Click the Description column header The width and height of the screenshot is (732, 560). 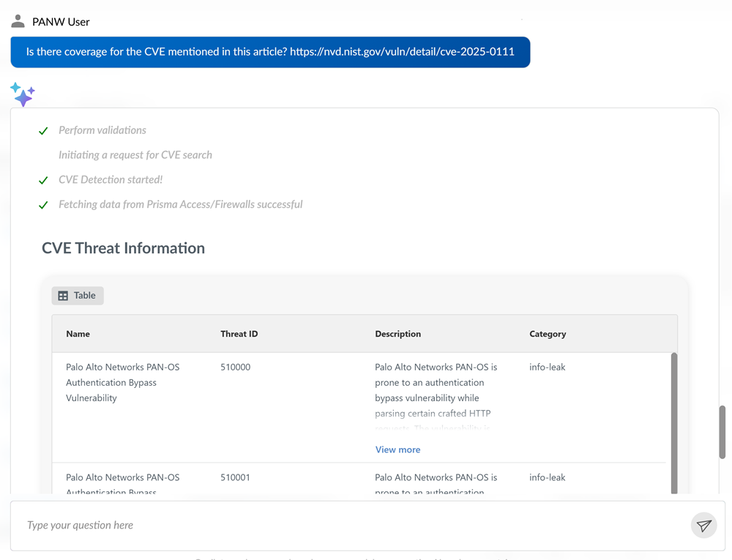point(397,334)
